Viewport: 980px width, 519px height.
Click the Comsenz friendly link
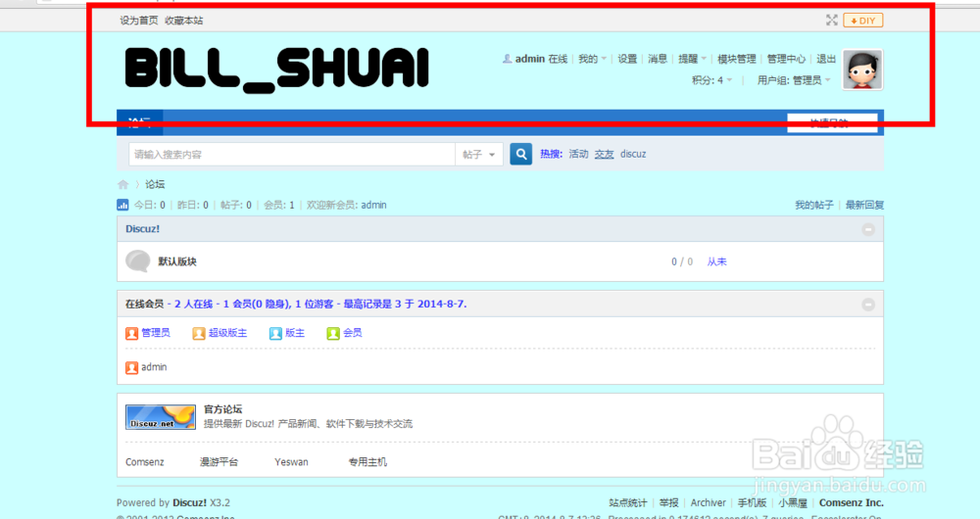[145, 462]
